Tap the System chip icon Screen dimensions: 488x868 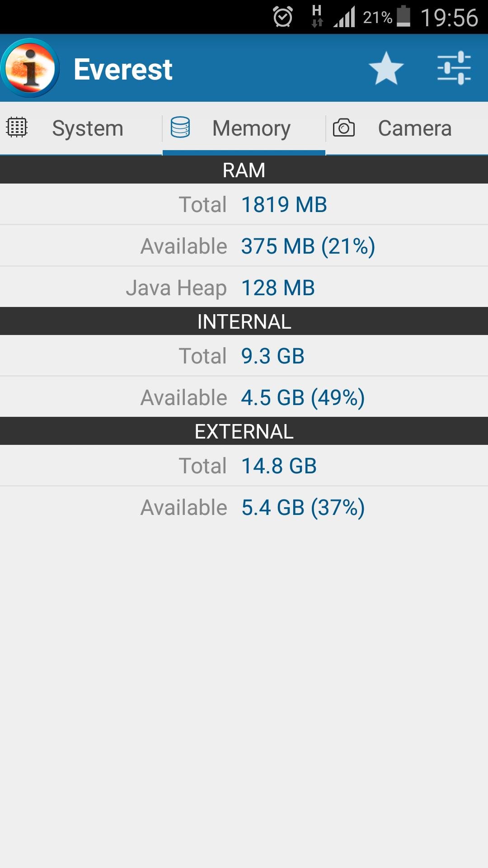17,127
